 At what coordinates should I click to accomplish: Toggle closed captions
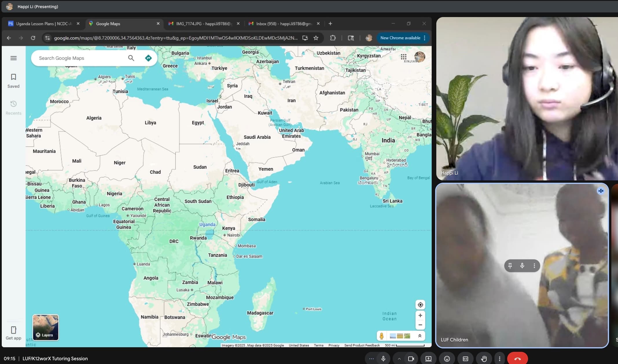click(x=466, y=359)
